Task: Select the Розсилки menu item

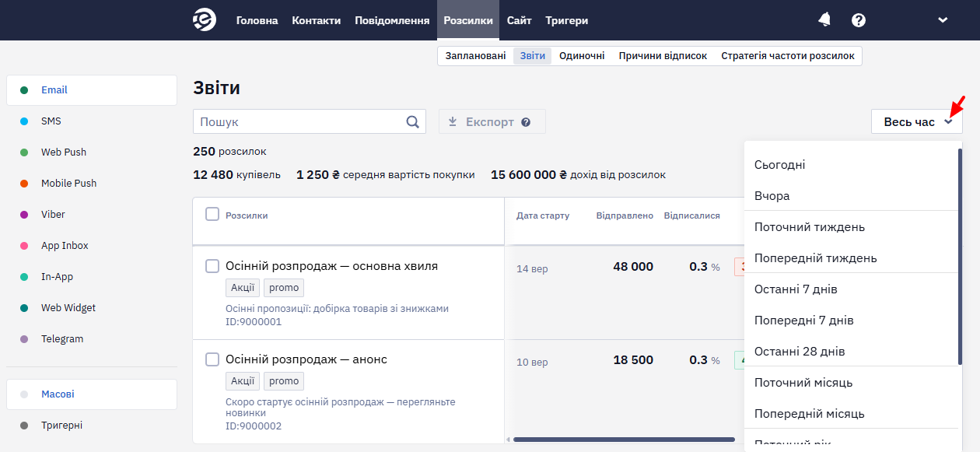Action: 468,20
